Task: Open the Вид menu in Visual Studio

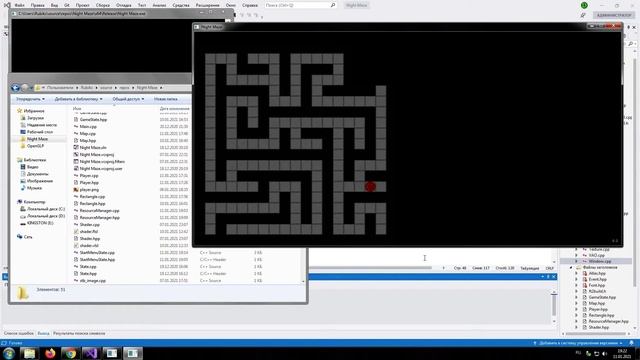Action: tap(54, 5)
